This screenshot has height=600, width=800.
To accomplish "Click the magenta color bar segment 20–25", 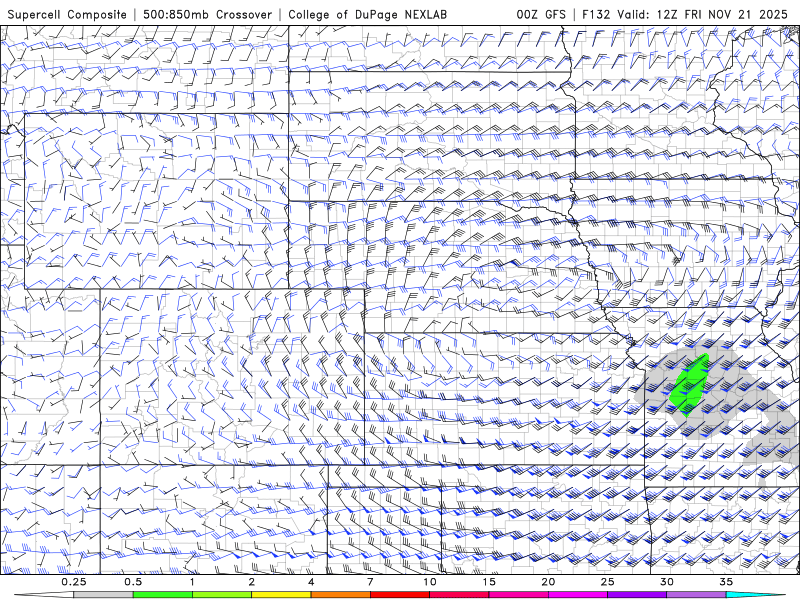I will (578, 595).
